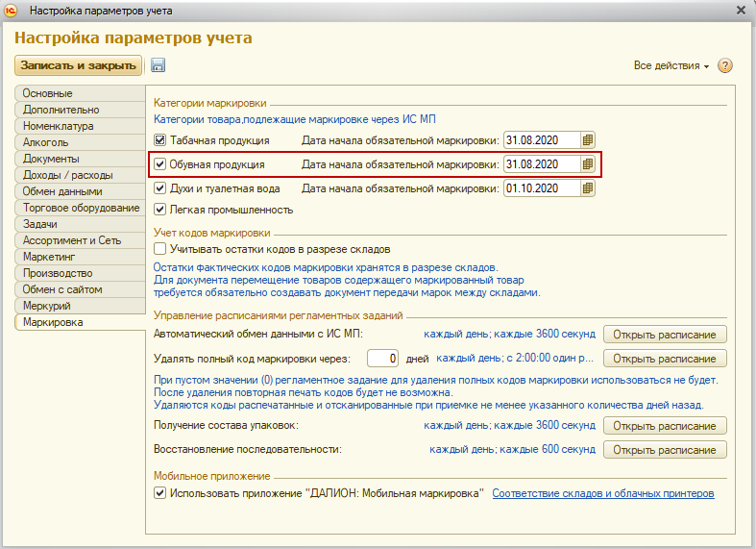Enable Учитывать остатки кодов в разрезе складов

[159, 249]
